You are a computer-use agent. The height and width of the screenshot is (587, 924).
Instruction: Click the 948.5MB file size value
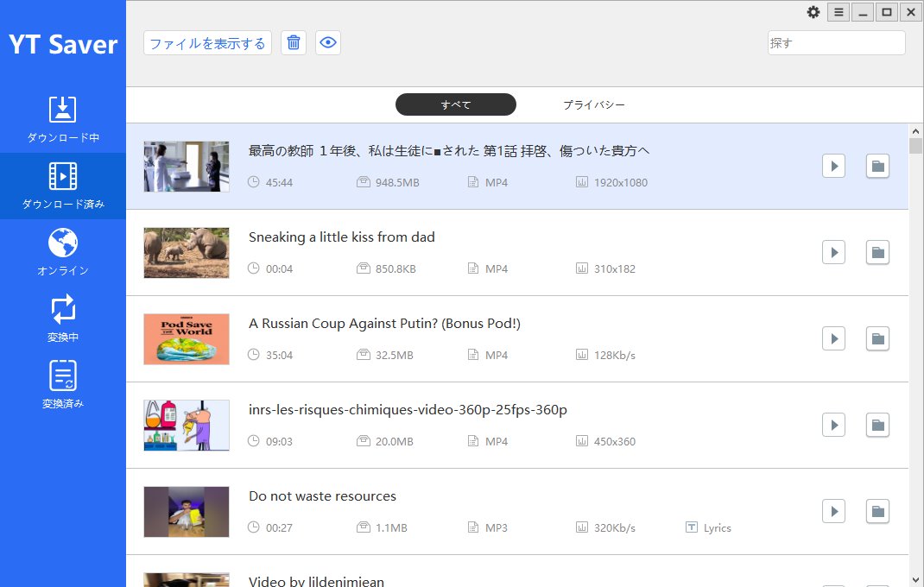[397, 182]
